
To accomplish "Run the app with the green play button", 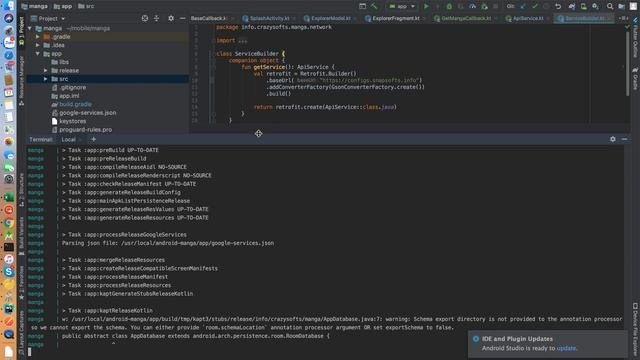I will (x=426, y=6).
